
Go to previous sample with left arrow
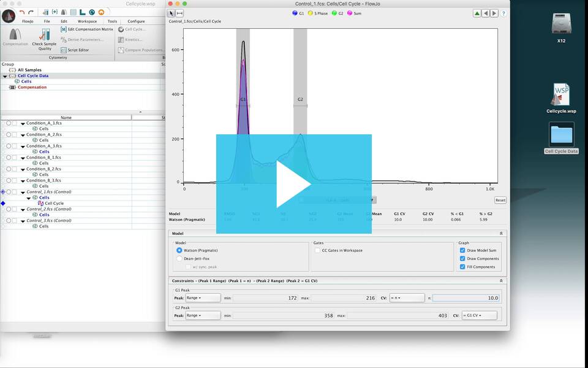pyautogui.click(x=486, y=13)
